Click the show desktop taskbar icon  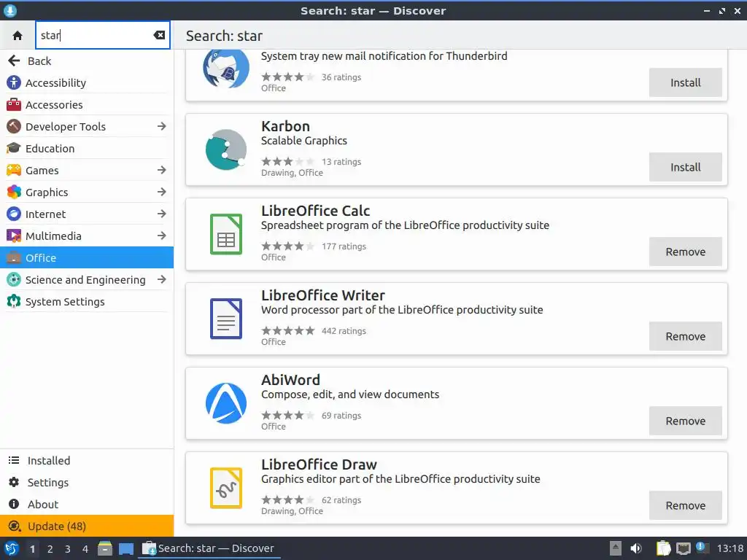click(x=125, y=549)
